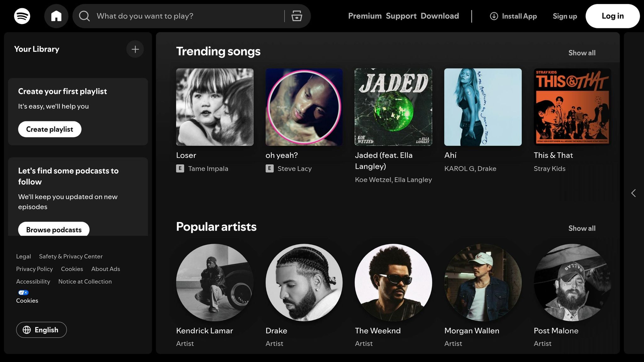Click the explicit badge beside Tame Impala

[x=180, y=168]
